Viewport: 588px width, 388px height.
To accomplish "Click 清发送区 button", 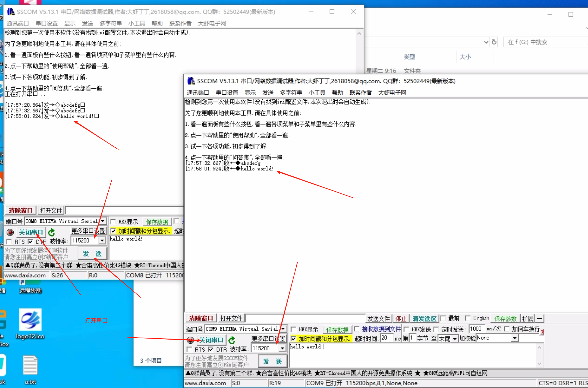I will pyautogui.click(x=424, y=318).
